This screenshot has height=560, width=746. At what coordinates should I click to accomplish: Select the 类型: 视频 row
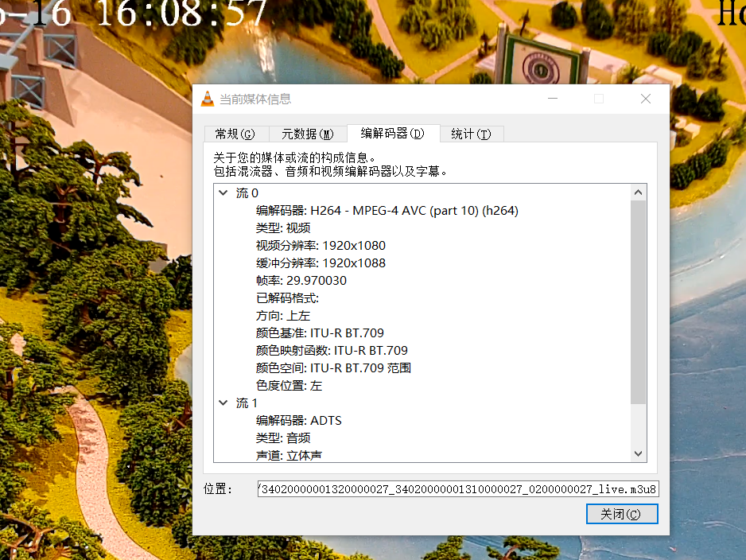283,228
